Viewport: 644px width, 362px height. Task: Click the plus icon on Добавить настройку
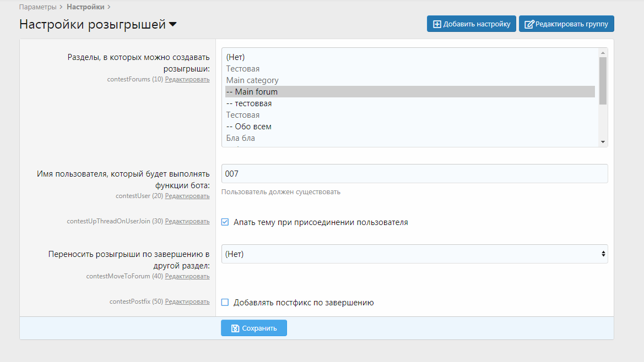point(437,24)
